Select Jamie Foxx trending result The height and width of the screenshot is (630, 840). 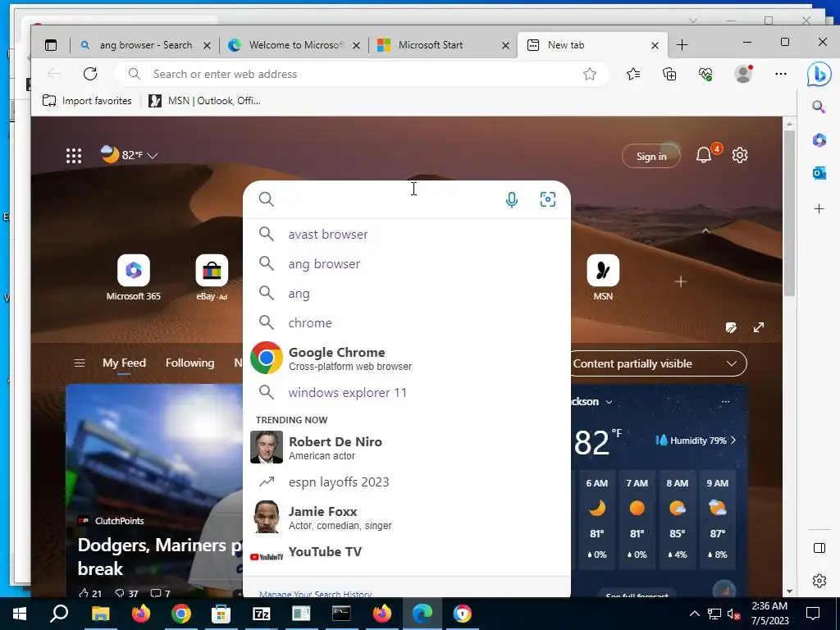click(x=407, y=518)
